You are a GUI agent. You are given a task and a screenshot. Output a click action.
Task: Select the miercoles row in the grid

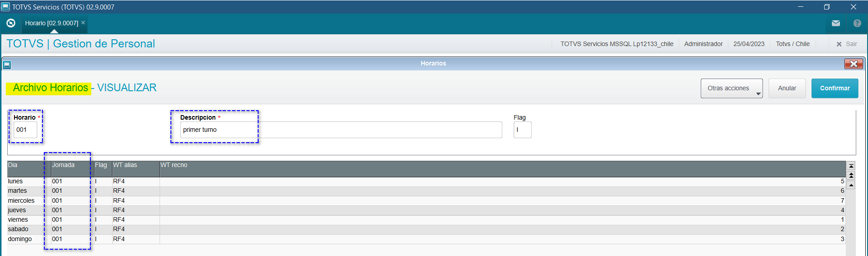pos(21,200)
